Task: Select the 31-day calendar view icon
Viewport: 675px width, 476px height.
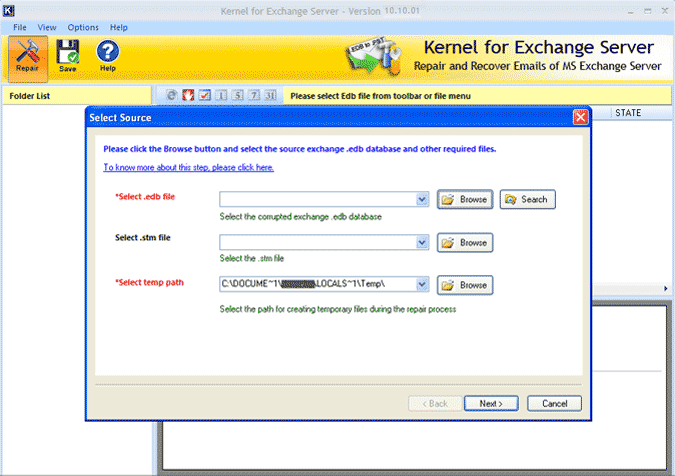Action: point(270,95)
